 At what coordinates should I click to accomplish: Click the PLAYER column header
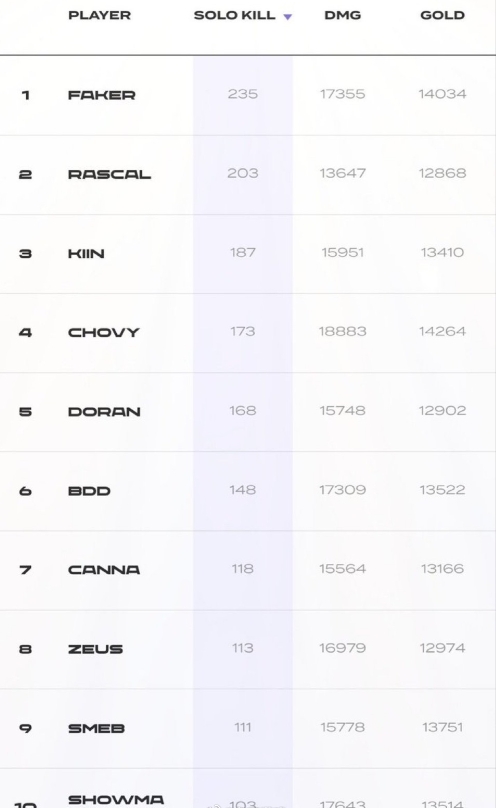coord(99,15)
